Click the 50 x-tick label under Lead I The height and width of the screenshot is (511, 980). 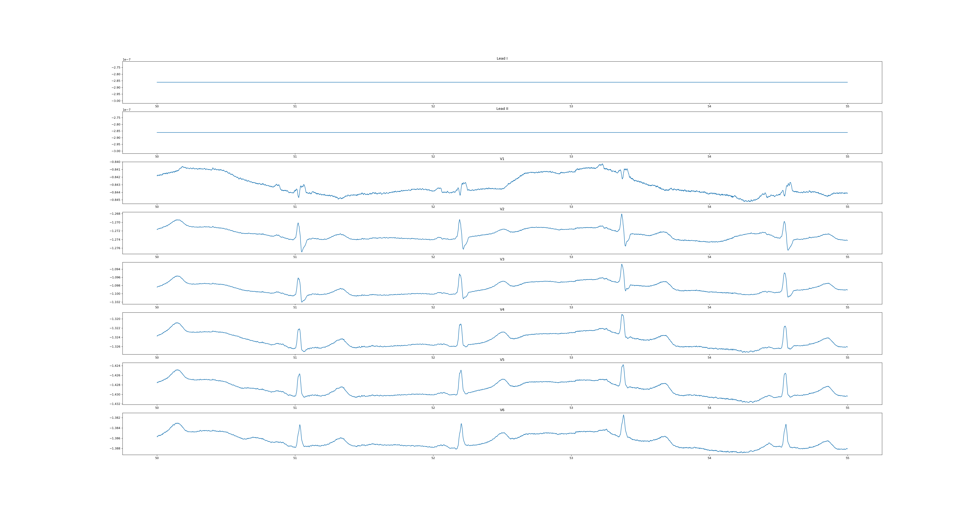tap(157, 106)
